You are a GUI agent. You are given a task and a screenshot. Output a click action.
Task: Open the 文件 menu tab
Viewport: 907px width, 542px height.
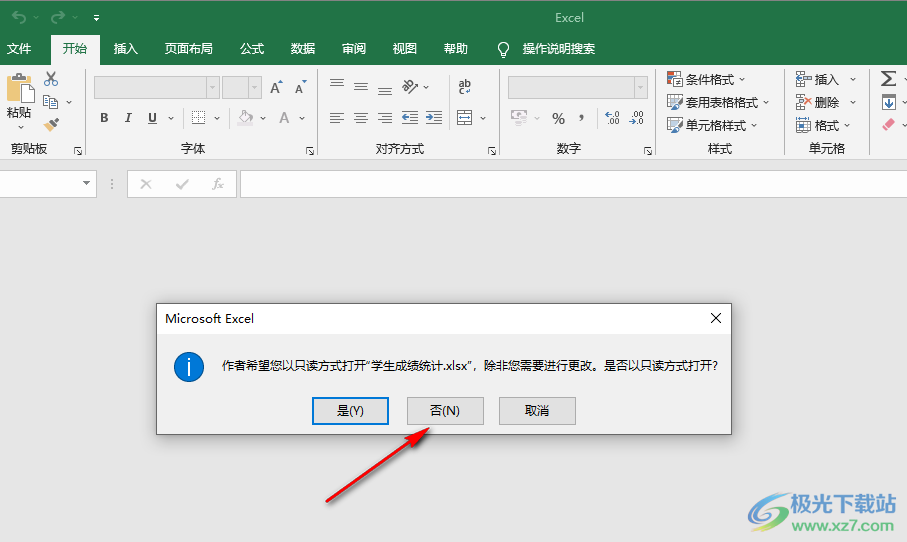pyautogui.click(x=19, y=49)
